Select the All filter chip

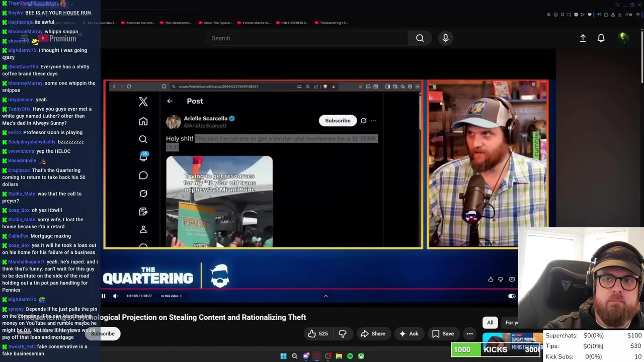click(x=490, y=323)
